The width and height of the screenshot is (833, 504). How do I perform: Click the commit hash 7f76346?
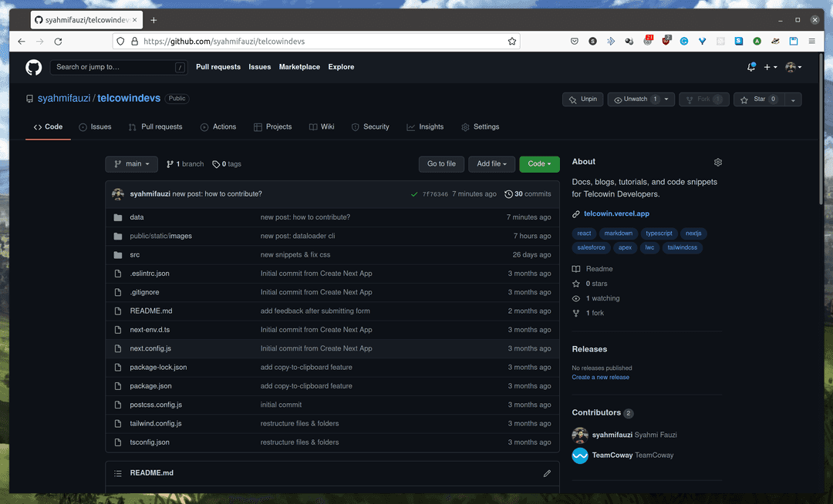435,194
